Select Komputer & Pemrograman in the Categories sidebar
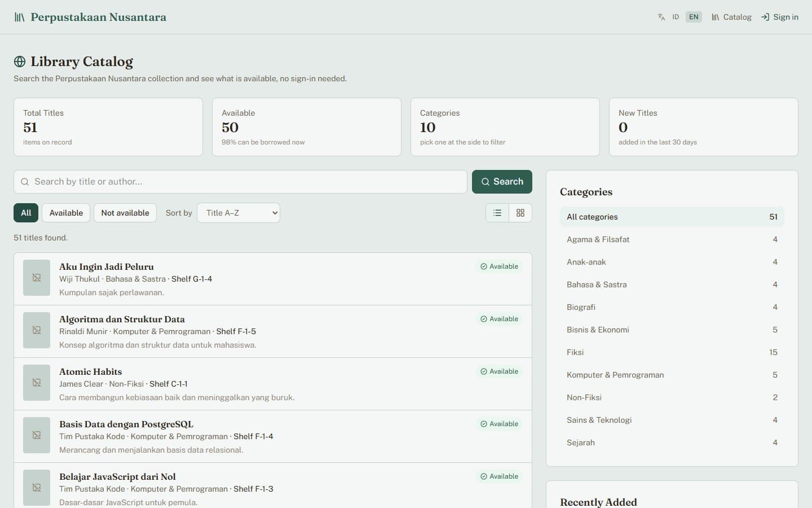 [x=672, y=375]
